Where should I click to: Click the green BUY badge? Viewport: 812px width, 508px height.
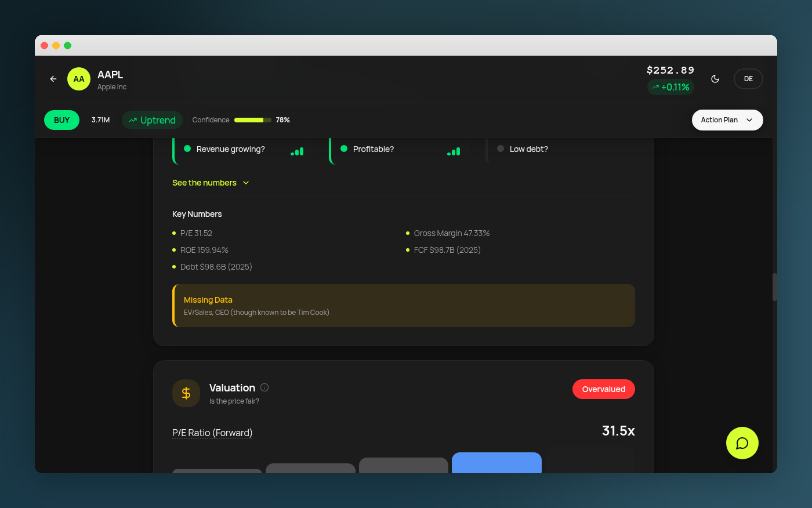[61, 120]
